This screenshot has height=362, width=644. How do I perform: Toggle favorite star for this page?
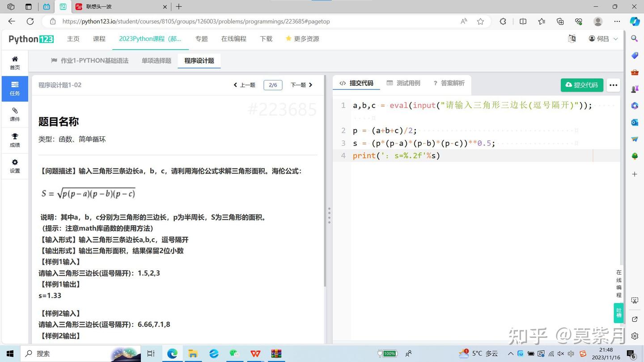pyautogui.click(x=480, y=21)
